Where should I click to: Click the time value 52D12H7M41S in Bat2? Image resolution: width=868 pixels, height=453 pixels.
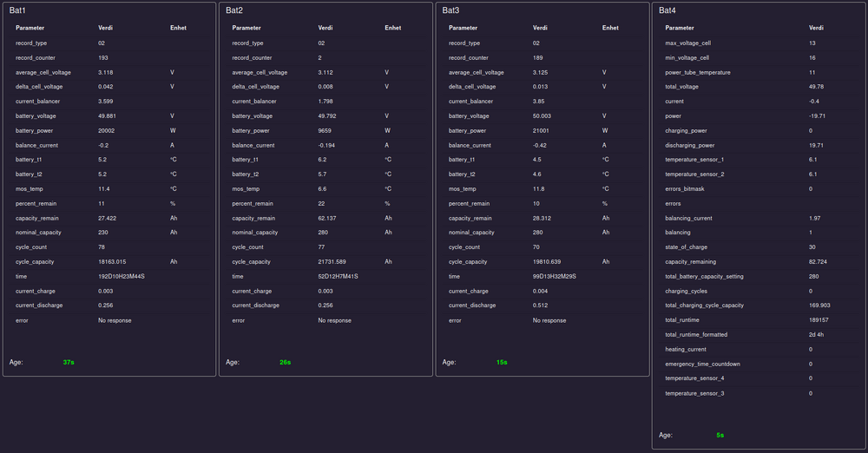tap(338, 276)
